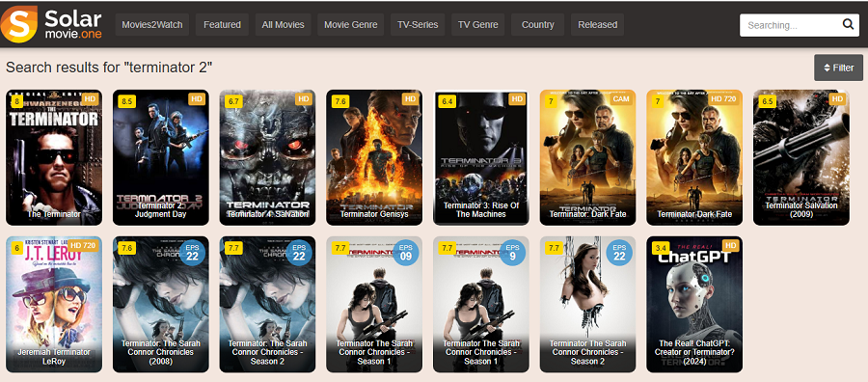Open the Filter button
This screenshot has height=382, width=868.
pos(838,68)
